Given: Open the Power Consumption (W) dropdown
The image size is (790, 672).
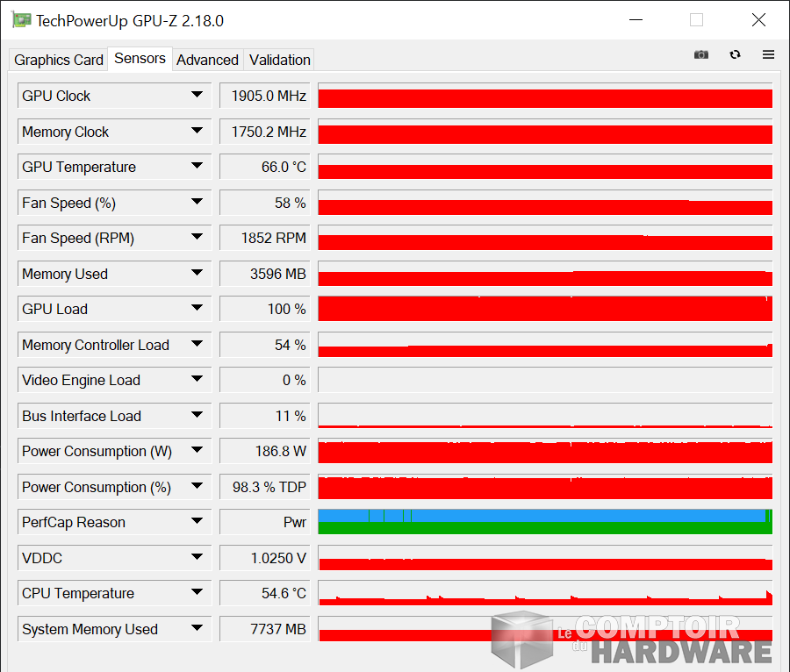Looking at the screenshot, I should pos(197,451).
